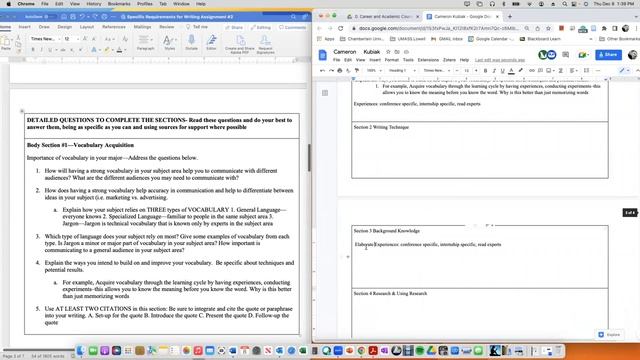Click the Increase Font Size icon in Word
This screenshot has width=640, height=360.
(x=85, y=39)
